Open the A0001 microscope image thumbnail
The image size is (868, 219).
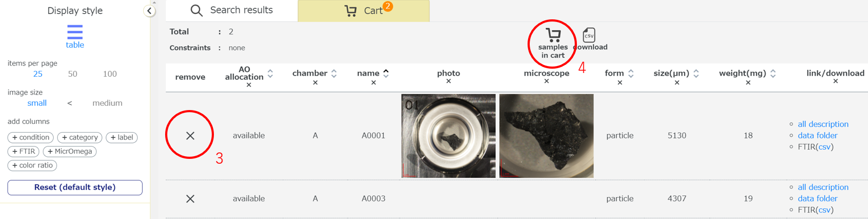[546, 136]
